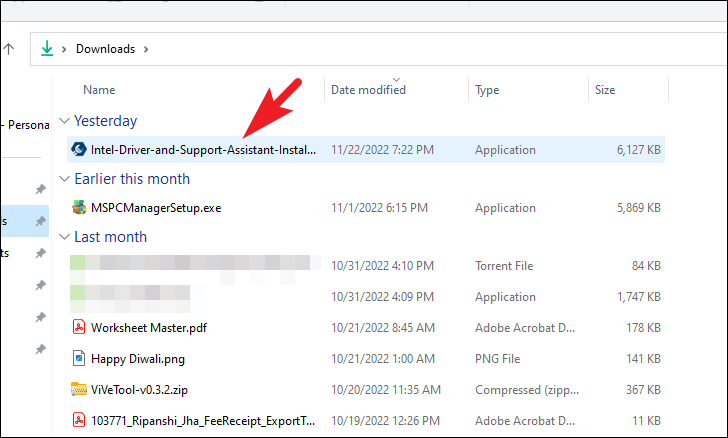This screenshot has width=728, height=438.
Task: Collapse the Earlier this month group
Action: (64, 179)
